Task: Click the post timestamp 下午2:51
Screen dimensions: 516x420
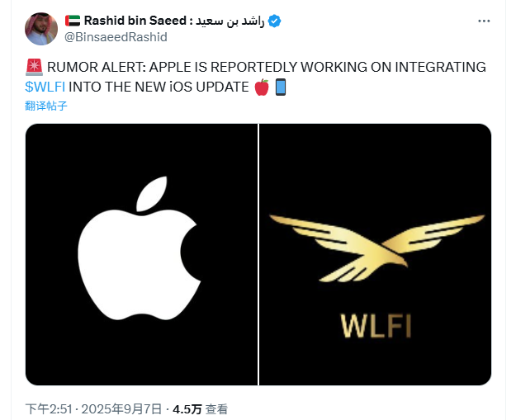Action: click(x=49, y=409)
